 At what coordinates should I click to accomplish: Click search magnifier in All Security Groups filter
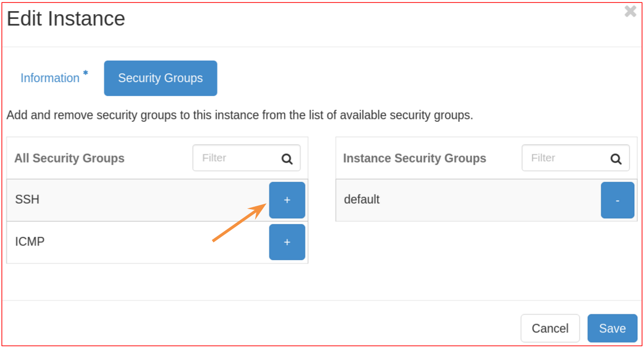click(287, 159)
